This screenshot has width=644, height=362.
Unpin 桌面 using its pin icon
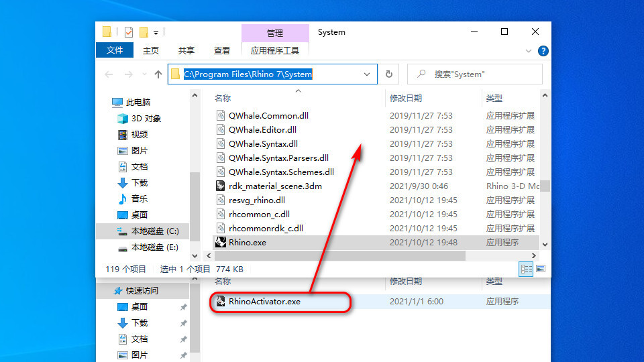(x=183, y=307)
